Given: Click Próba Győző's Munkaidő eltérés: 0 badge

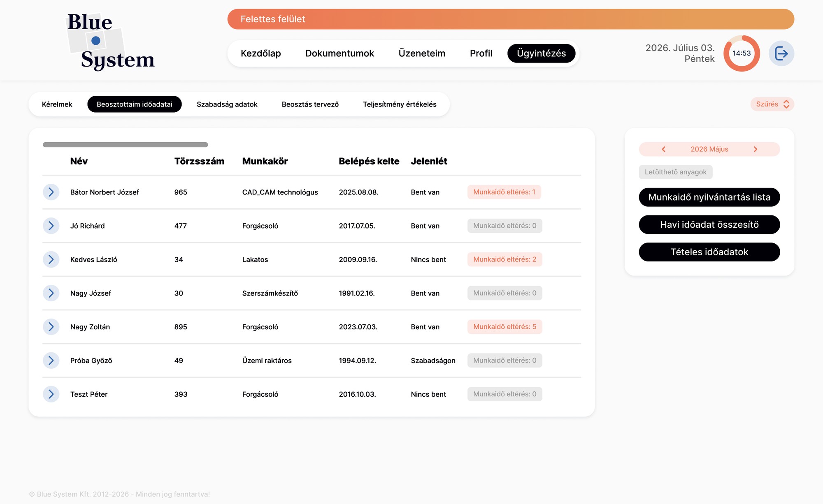Looking at the screenshot, I should 504,361.
